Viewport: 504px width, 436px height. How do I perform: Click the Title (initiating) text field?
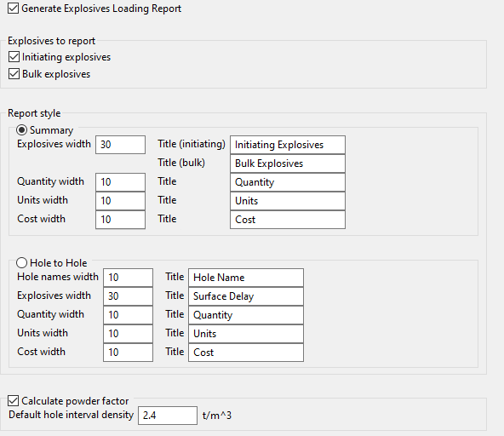point(288,145)
